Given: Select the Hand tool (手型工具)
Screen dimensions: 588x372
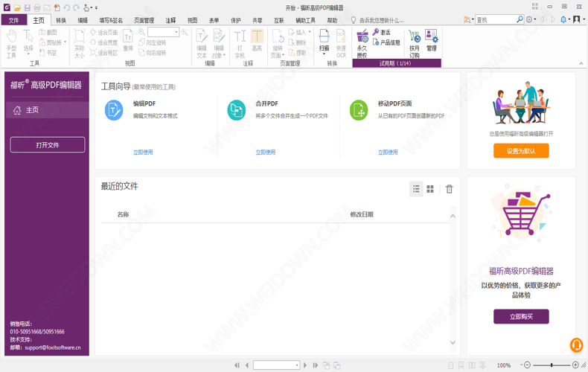Looking at the screenshot, I should (12, 43).
